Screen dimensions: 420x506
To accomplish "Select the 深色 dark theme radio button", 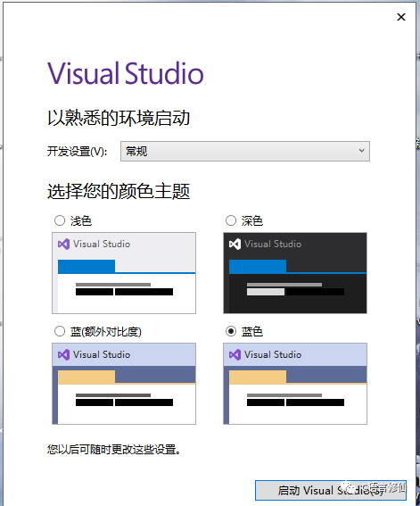I will coord(231,220).
